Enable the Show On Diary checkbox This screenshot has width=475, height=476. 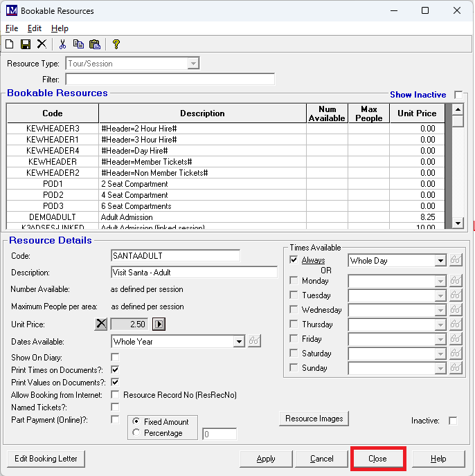(x=115, y=358)
